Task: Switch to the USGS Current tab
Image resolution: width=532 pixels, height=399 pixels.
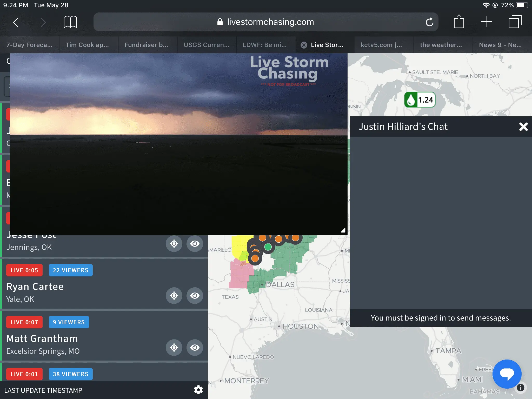Action: 207,45
